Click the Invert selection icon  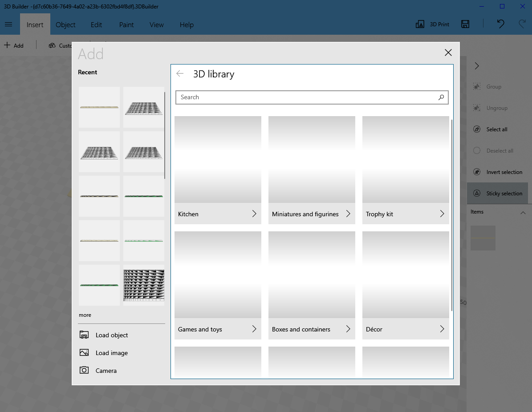pos(477,172)
